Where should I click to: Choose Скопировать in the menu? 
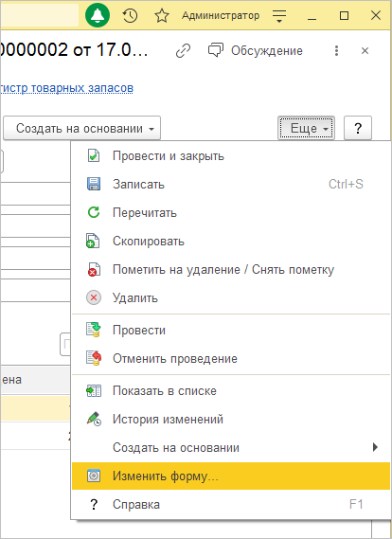[231, 242]
